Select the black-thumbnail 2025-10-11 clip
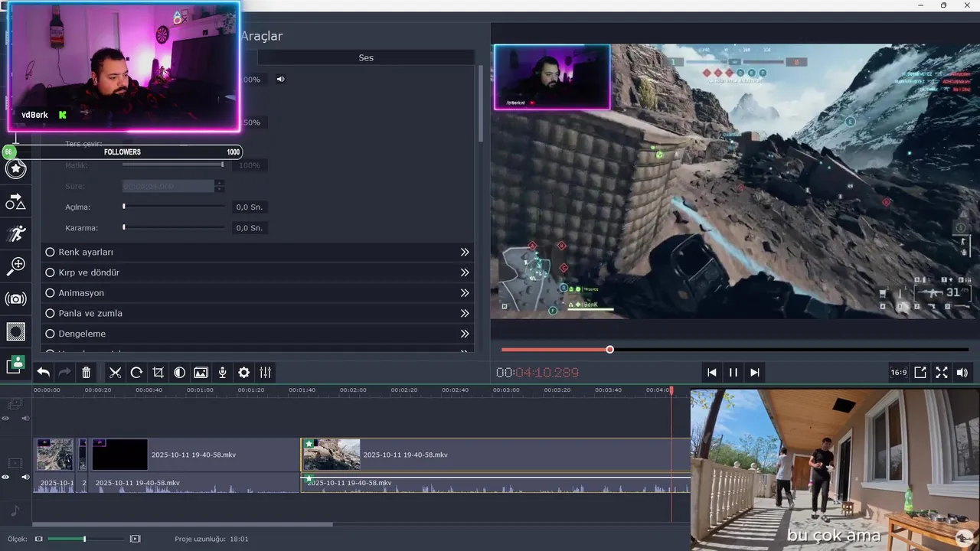 pos(194,455)
